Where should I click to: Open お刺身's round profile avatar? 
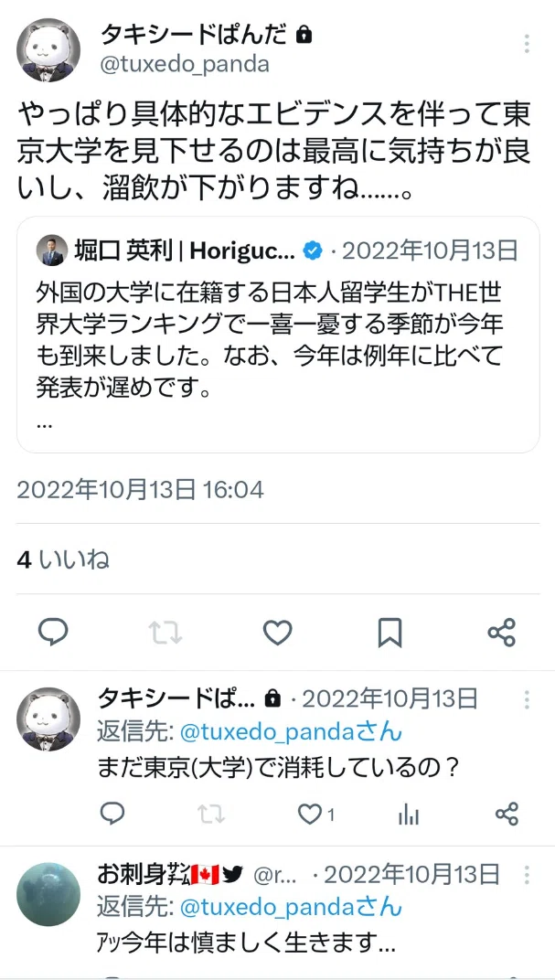pos(48,895)
